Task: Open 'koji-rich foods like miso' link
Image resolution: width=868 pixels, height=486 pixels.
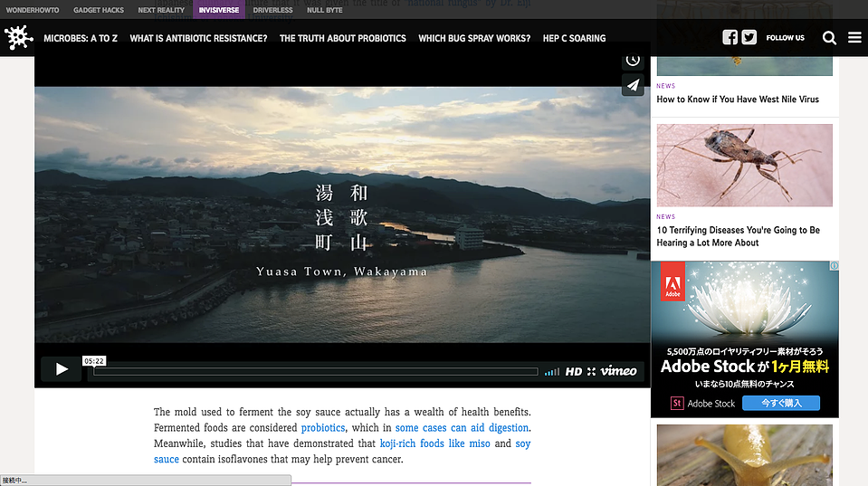Action: 435,443
